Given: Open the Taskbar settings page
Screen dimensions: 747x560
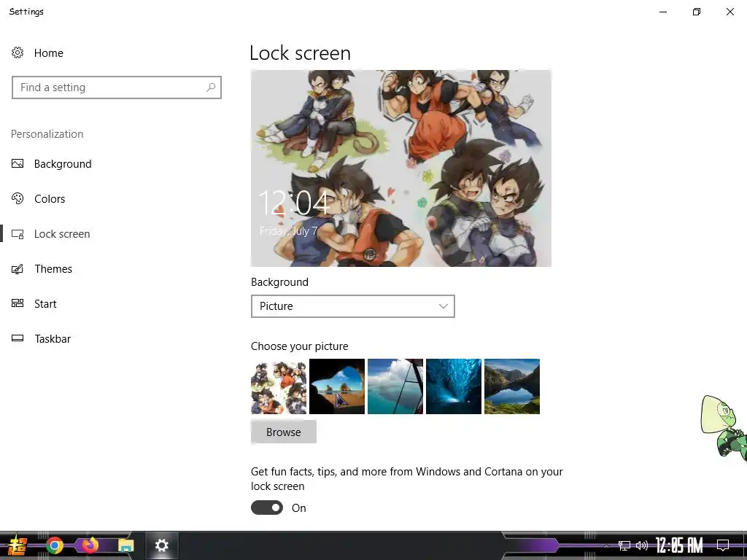Looking at the screenshot, I should (53, 338).
